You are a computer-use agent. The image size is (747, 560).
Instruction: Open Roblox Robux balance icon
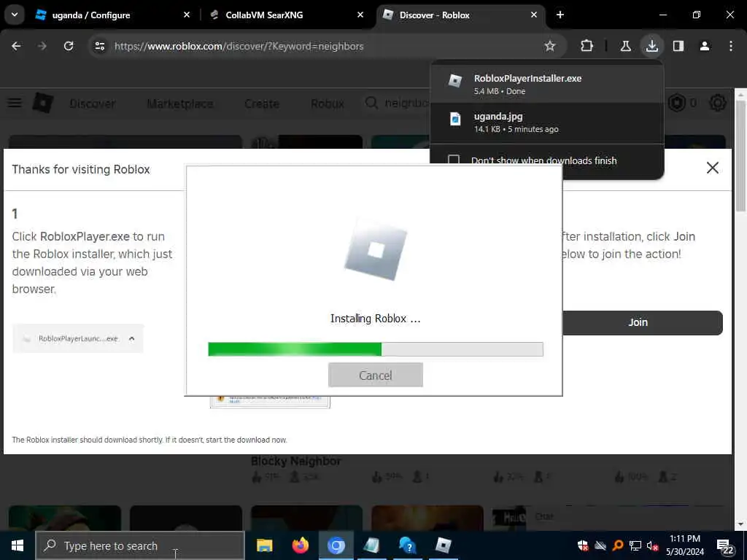(677, 103)
